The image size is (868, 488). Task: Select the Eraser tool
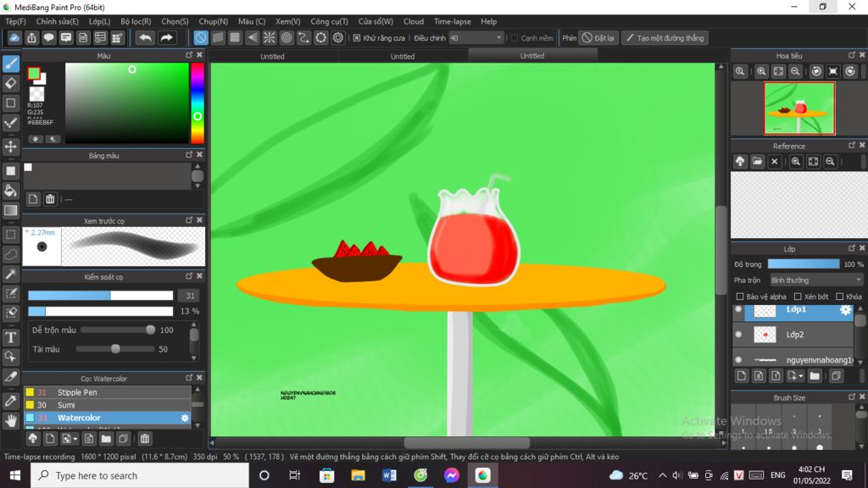point(10,84)
